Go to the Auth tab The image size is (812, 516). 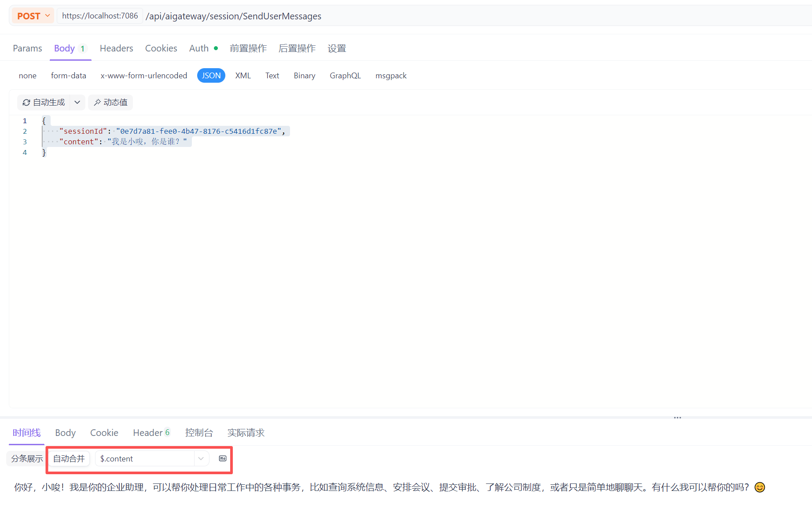click(x=199, y=48)
